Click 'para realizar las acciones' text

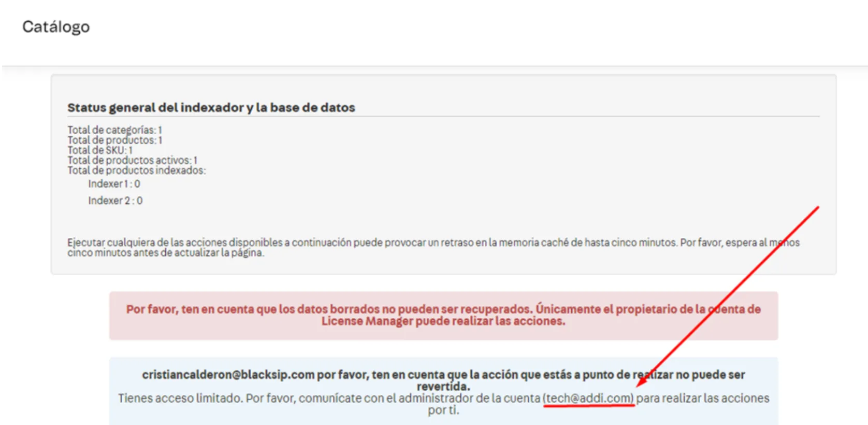click(702, 398)
